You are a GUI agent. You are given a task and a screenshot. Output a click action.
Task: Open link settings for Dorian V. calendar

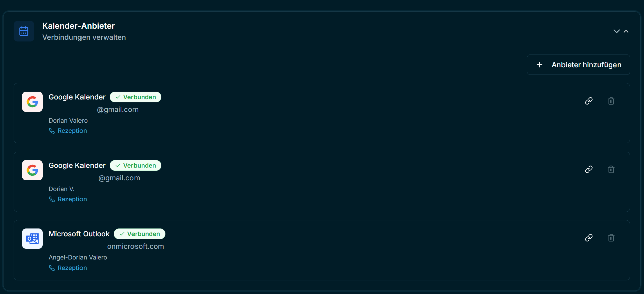point(589,169)
